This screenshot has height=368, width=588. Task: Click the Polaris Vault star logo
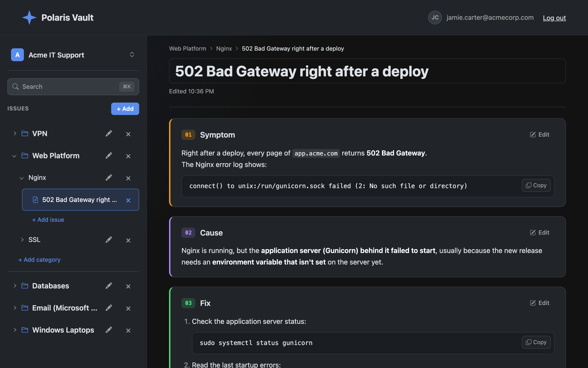point(29,17)
